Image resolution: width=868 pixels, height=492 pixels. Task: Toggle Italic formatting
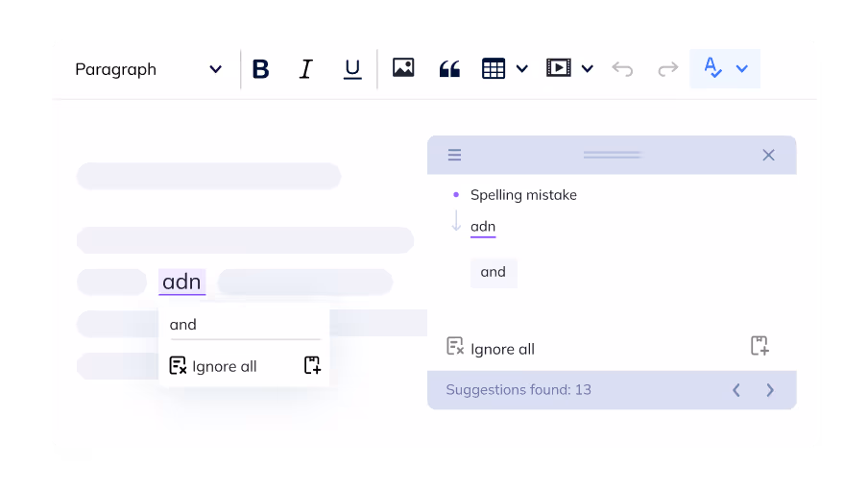[x=306, y=69]
